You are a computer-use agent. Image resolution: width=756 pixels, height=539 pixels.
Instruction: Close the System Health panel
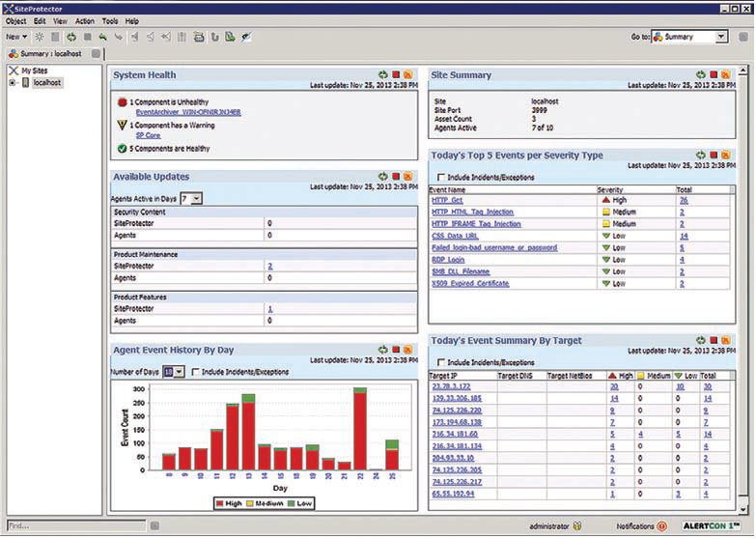[407, 74]
